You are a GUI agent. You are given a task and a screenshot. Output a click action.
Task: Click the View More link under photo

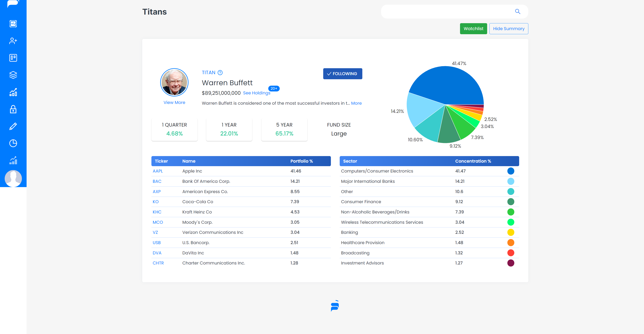(174, 102)
